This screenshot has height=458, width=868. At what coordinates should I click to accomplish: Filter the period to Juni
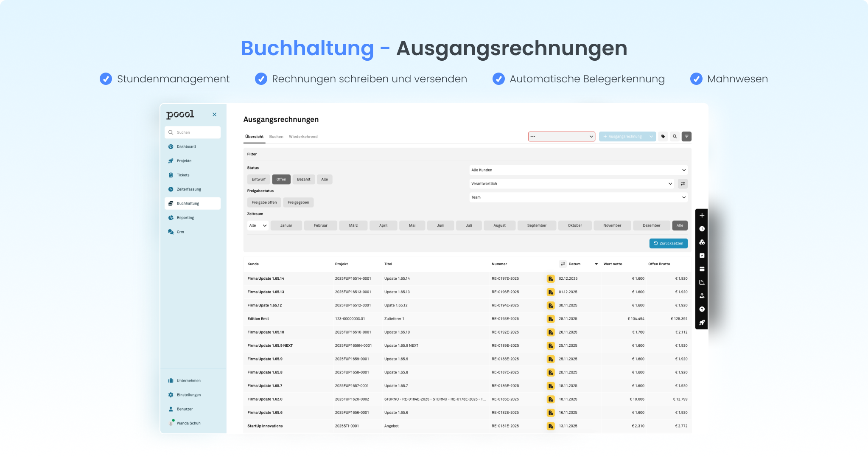coord(441,226)
